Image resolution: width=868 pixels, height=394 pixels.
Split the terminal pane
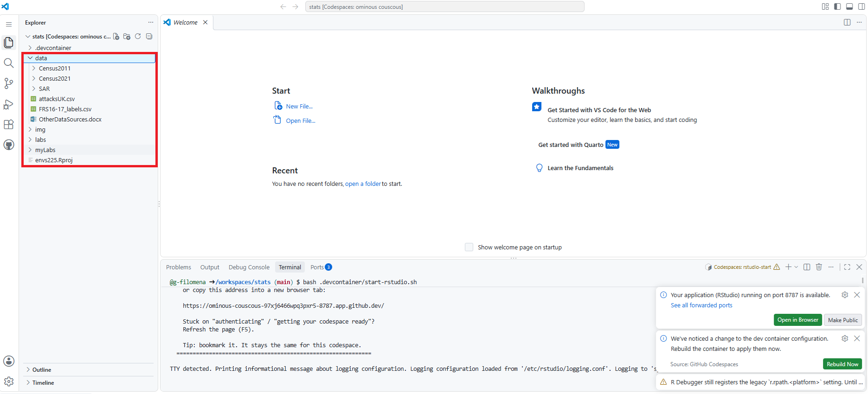[x=807, y=267]
